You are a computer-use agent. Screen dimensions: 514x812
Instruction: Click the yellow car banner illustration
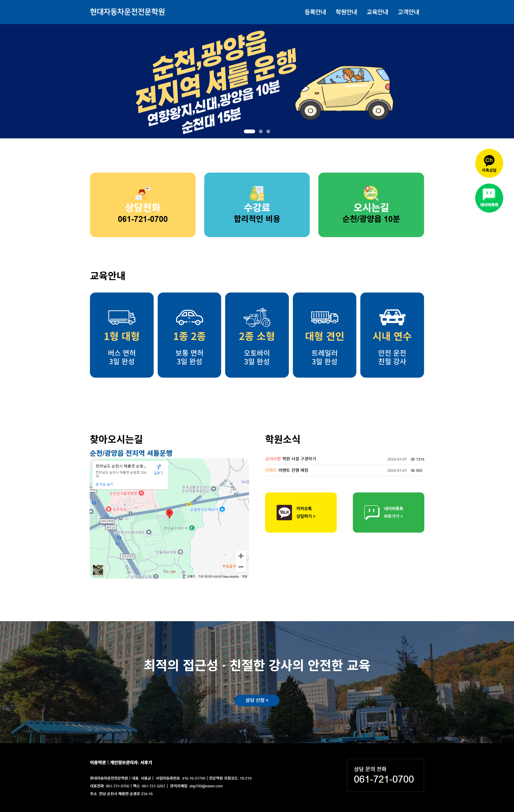tap(344, 93)
